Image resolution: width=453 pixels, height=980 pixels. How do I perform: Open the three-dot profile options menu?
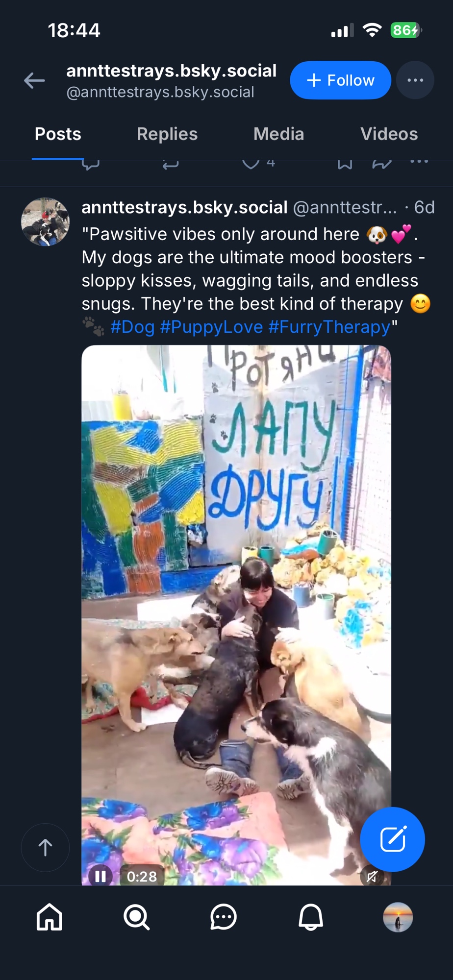click(415, 80)
